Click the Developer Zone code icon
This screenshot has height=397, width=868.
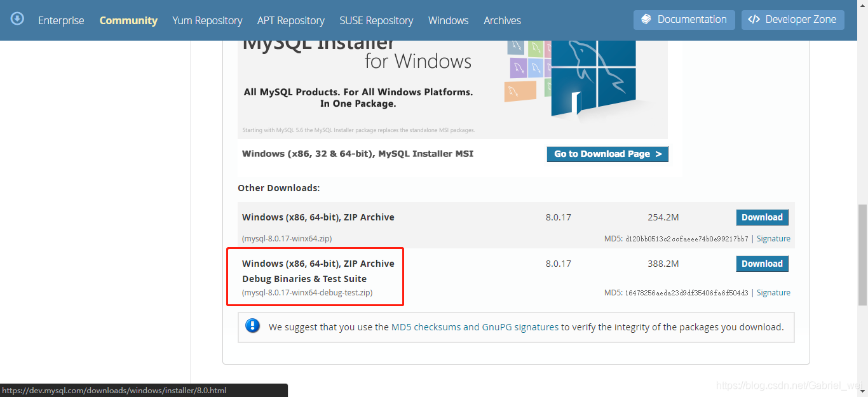754,20
